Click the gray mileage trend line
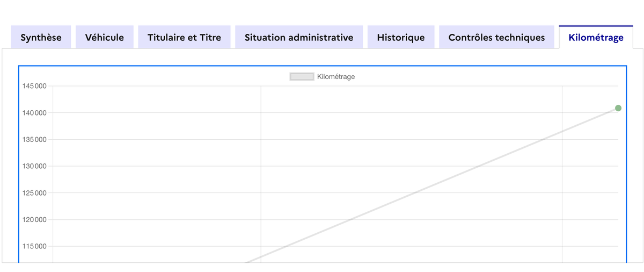 click(429, 187)
